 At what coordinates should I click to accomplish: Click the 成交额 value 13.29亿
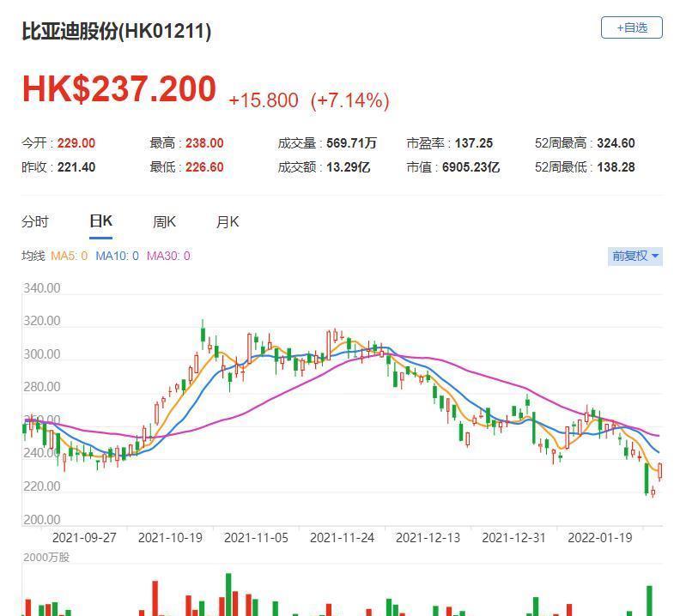[x=349, y=167]
